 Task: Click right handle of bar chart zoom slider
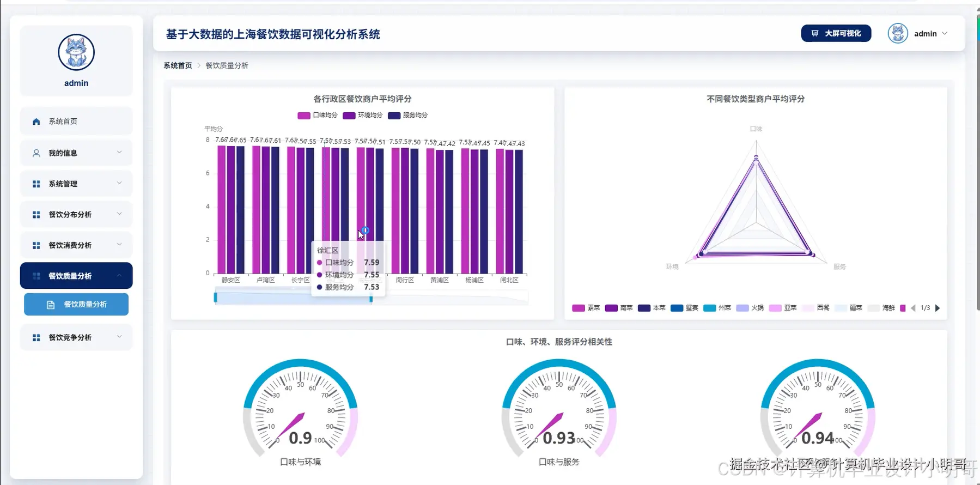tap(371, 299)
